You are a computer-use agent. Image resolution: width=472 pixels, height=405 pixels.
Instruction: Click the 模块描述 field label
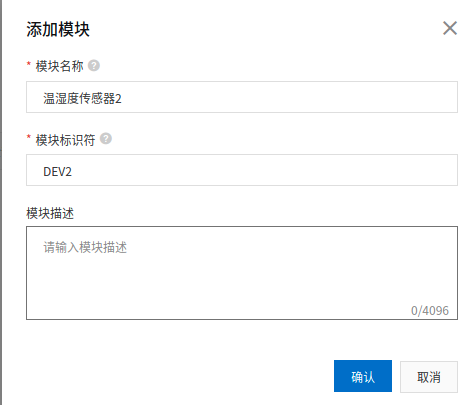50,213
